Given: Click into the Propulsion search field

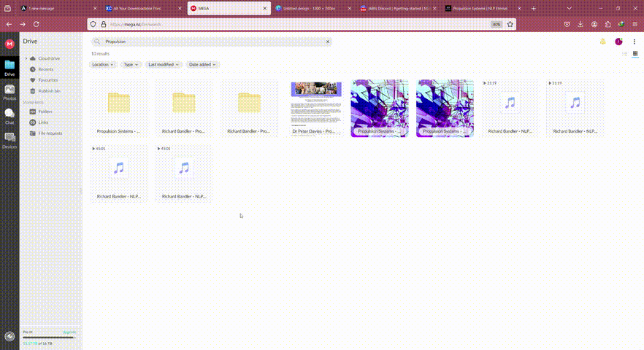Looking at the screenshot, I should coord(213,42).
